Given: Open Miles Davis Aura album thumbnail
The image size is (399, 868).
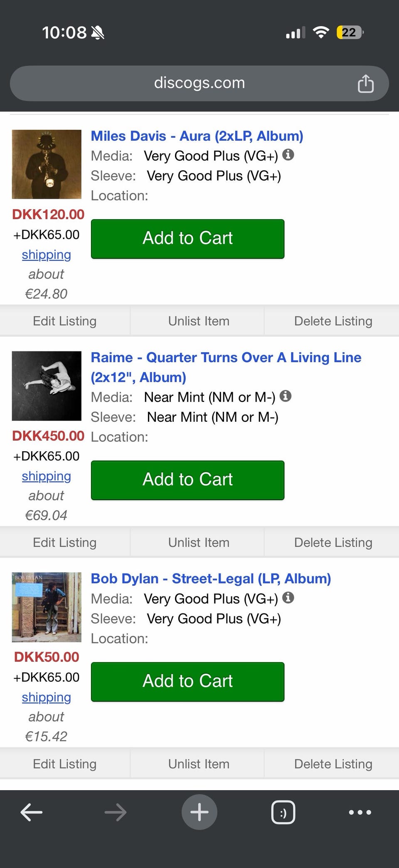Looking at the screenshot, I should (47, 164).
